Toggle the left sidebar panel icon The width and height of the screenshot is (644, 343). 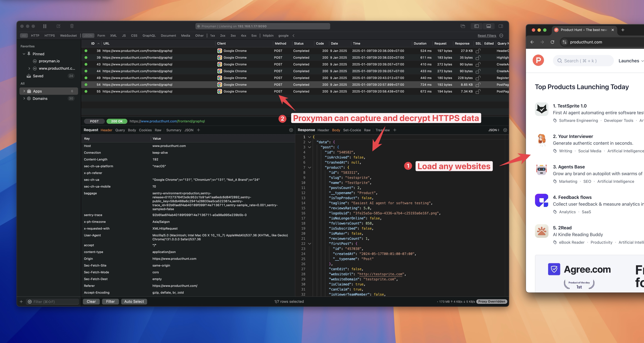click(476, 26)
